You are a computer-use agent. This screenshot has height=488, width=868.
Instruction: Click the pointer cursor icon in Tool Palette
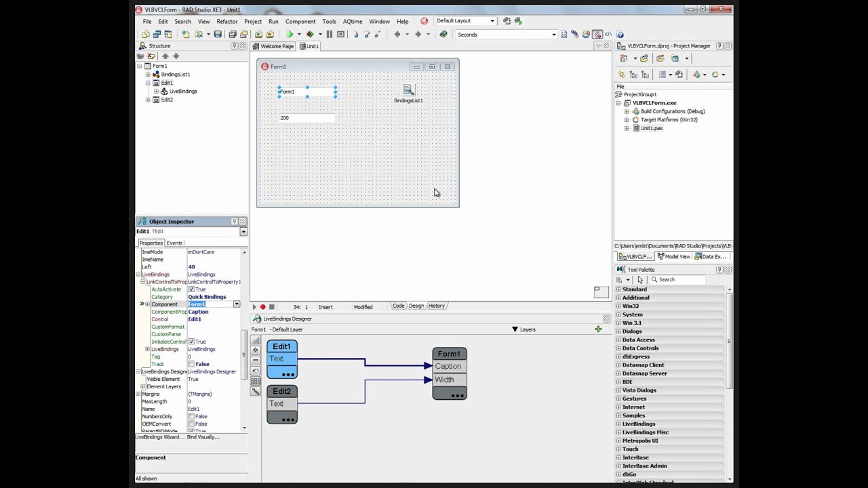point(640,279)
